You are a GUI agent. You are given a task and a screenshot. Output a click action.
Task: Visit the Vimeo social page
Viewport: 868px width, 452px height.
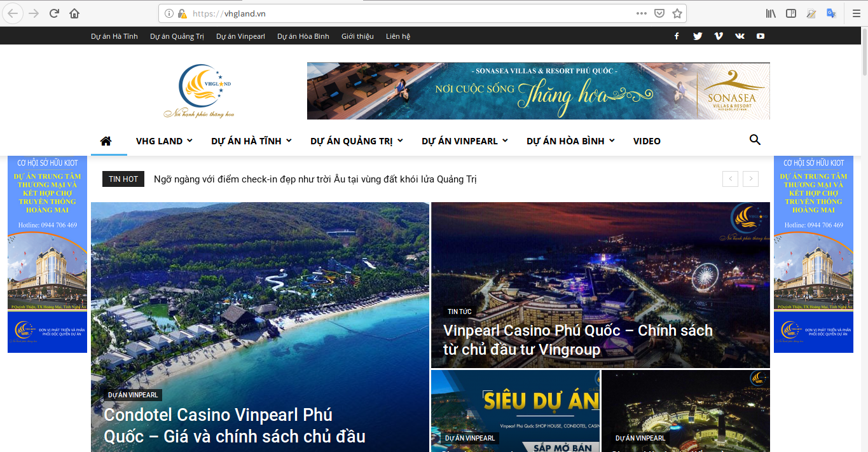(719, 36)
